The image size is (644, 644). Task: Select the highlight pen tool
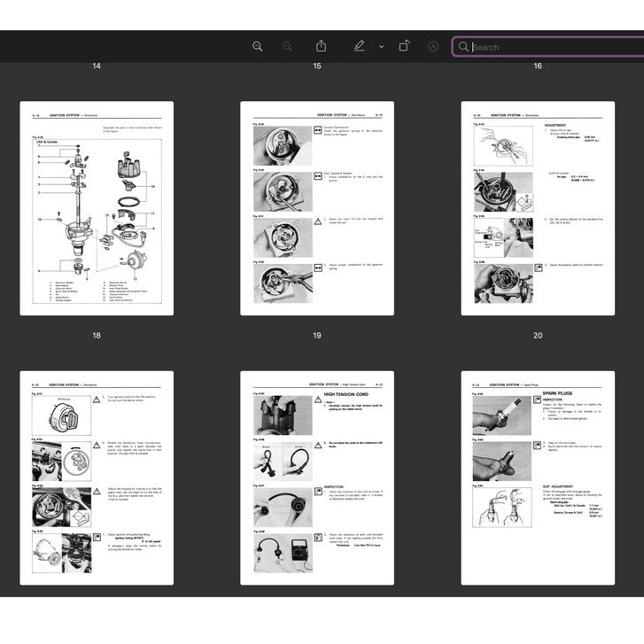(x=359, y=46)
